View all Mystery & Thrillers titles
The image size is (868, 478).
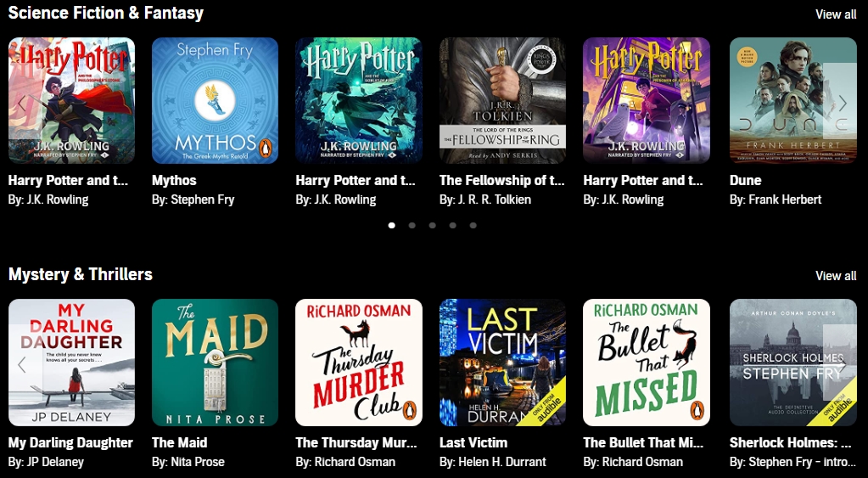point(836,276)
